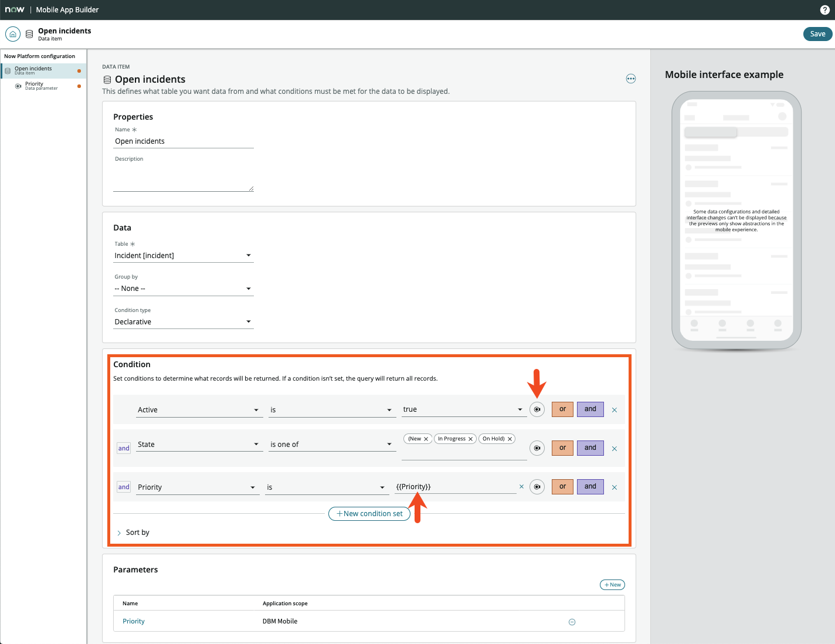Click the data parameter icon in State row
Viewport: 835px width, 644px height.
point(537,448)
